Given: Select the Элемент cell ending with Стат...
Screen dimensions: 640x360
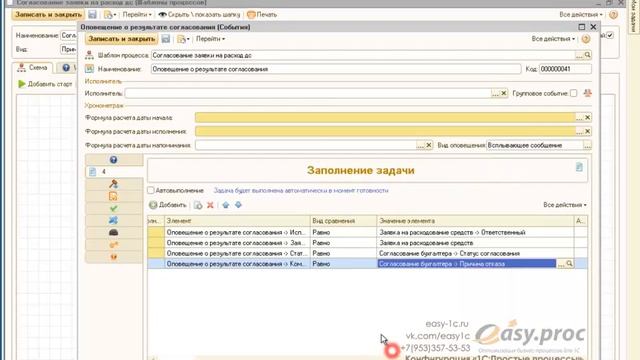Looking at the screenshot, I should (x=237, y=253).
